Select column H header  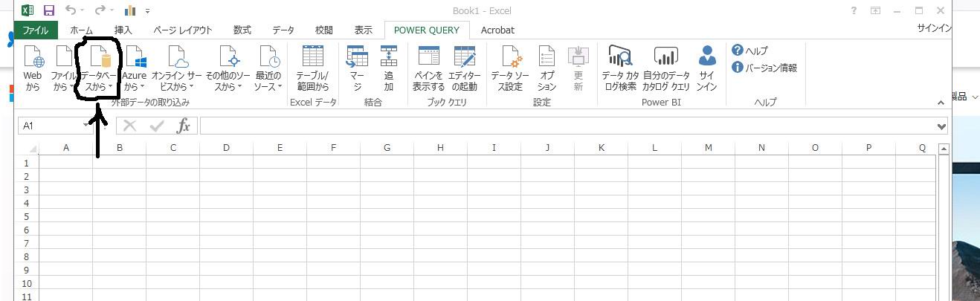point(440,148)
